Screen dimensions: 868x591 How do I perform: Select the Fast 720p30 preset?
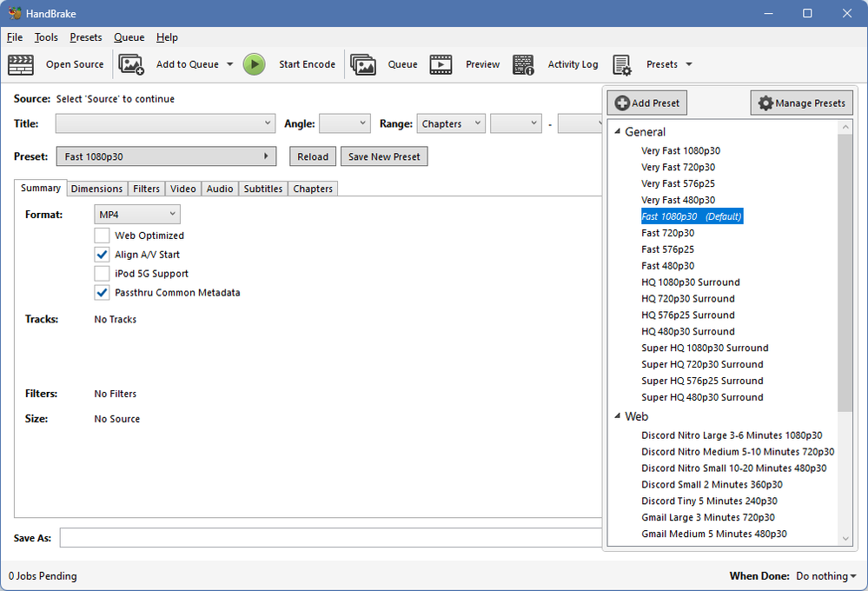[x=667, y=233]
